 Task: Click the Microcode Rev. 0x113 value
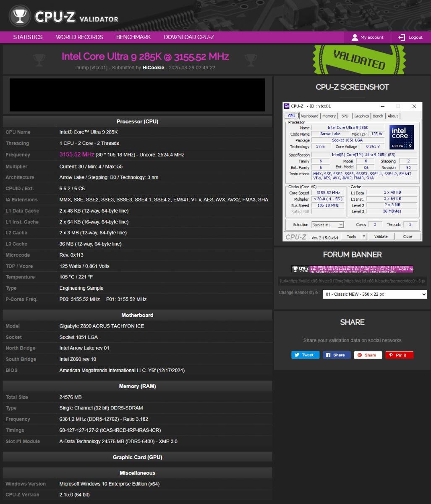[71, 255]
